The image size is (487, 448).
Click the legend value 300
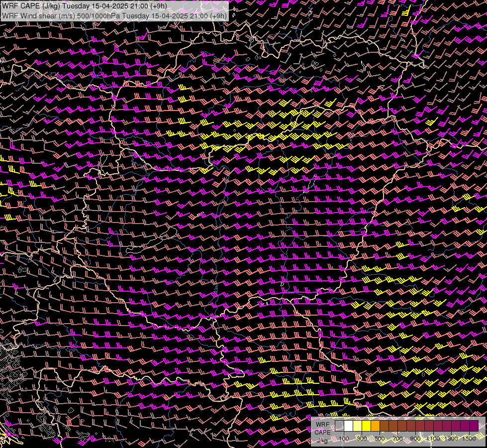tap(362, 439)
